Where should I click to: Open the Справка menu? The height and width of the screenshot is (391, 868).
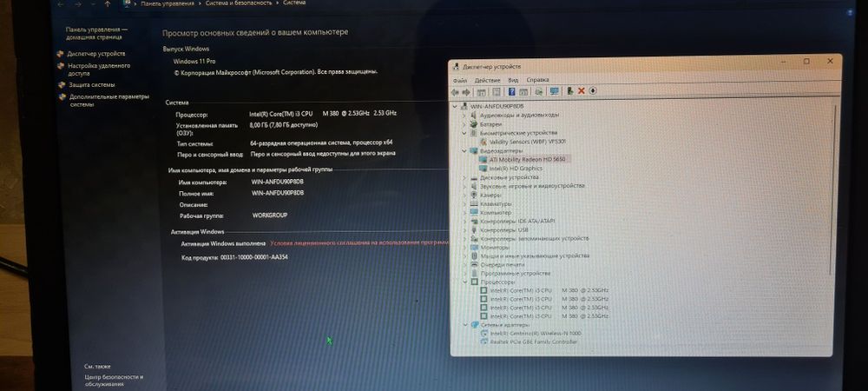[537, 80]
